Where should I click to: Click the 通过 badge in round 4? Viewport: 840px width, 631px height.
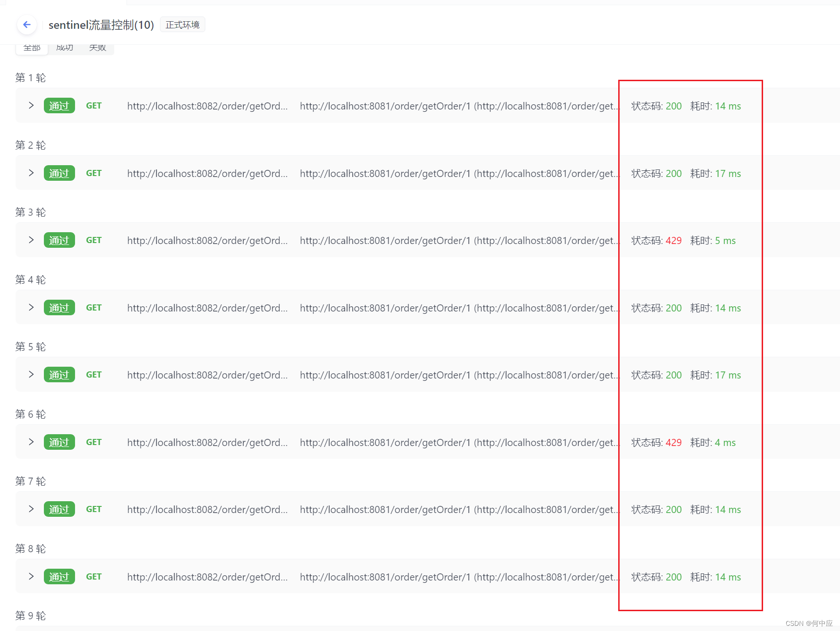(59, 308)
